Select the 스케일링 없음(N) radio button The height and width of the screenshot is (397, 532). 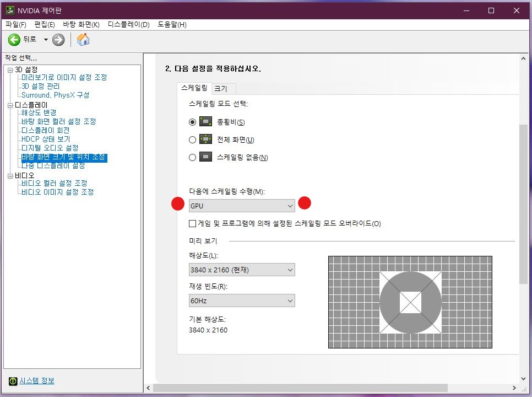[192, 157]
